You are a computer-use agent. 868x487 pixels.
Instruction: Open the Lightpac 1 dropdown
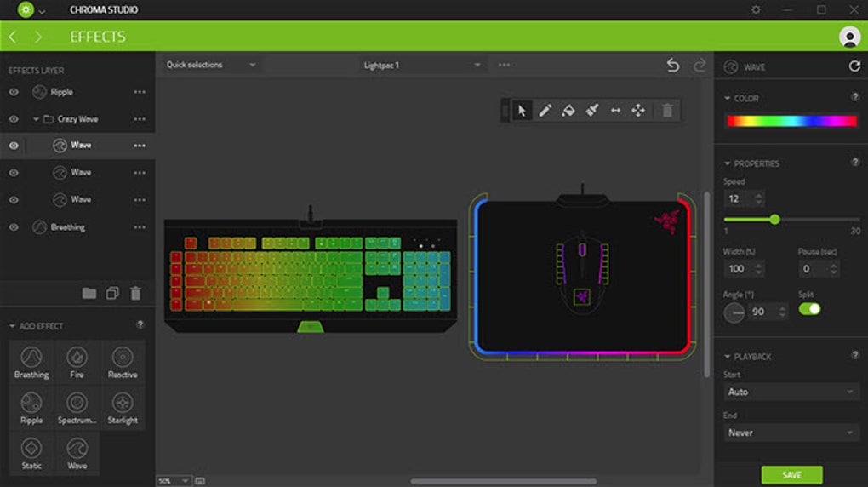421,66
